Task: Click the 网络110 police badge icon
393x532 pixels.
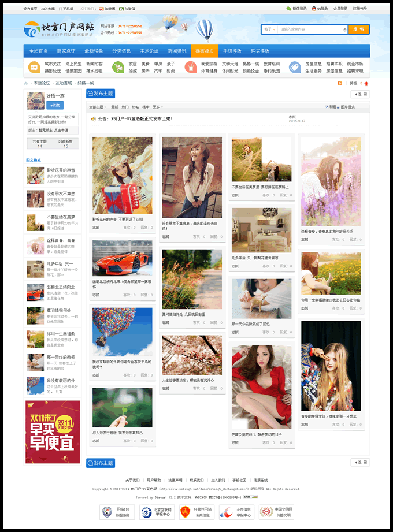Action: coord(107,512)
